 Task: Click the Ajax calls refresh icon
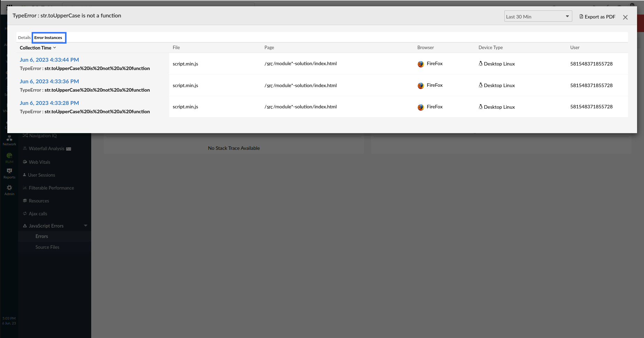(25, 213)
